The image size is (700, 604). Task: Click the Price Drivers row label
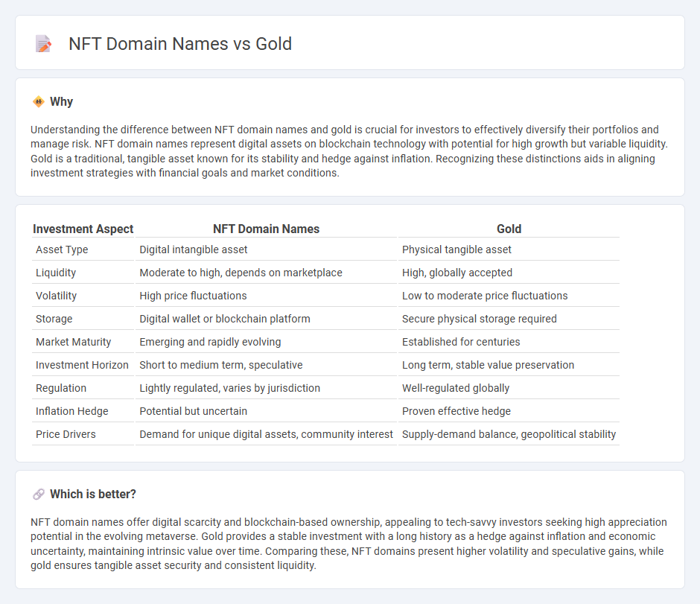point(66,434)
